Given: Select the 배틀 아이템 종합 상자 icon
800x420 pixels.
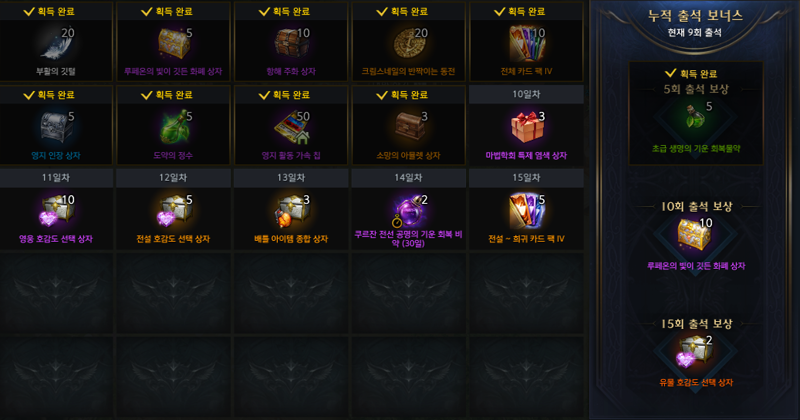Looking at the screenshot, I should click(292, 210).
